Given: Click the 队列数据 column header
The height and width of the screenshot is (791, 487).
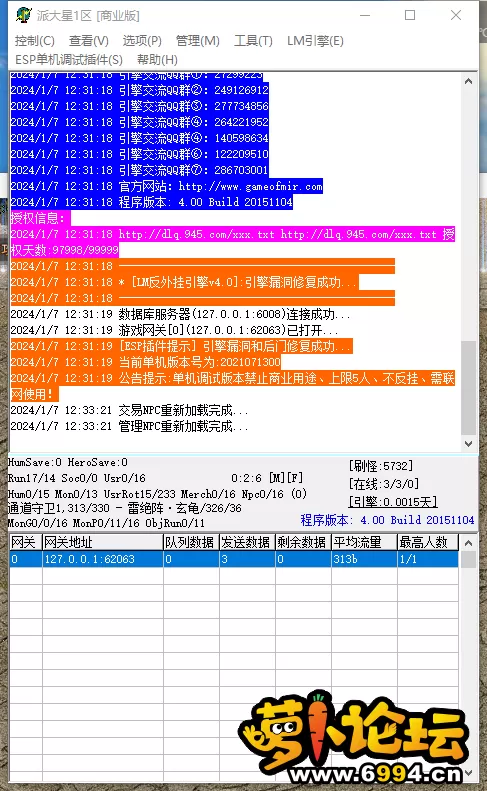Looking at the screenshot, I should coord(191,542).
